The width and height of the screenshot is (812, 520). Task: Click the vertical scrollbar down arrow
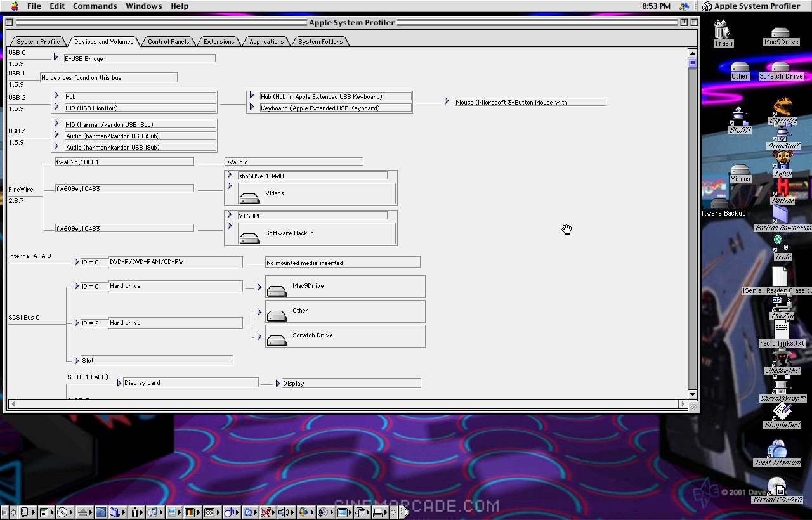click(693, 394)
